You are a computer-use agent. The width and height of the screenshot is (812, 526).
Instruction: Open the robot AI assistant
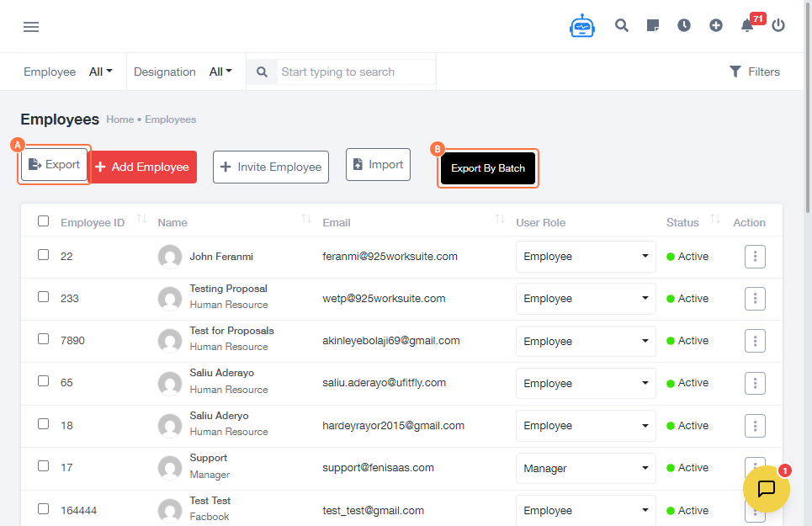click(x=581, y=26)
